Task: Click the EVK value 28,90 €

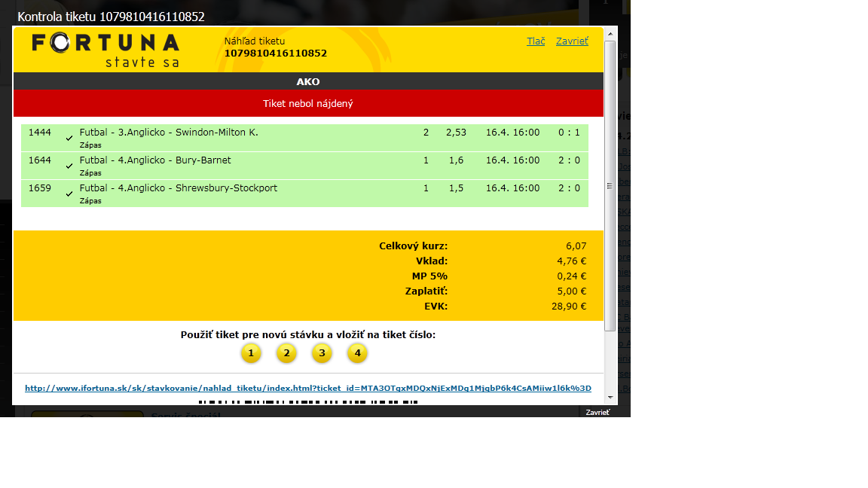Action: click(x=569, y=306)
